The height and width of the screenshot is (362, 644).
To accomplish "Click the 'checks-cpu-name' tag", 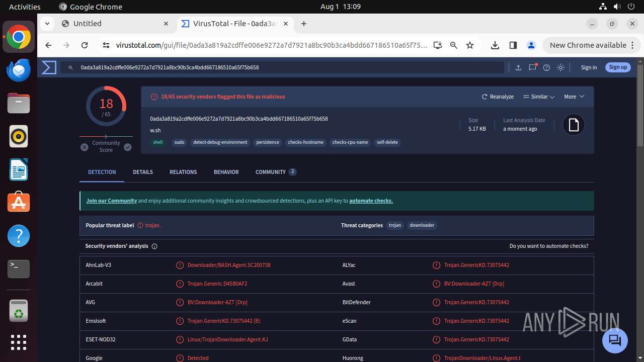I will tap(350, 142).
